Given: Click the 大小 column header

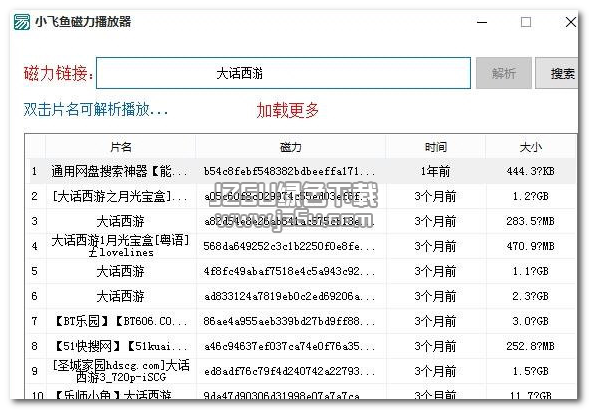Looking at the screenshot, I should [x=530, y=147].
